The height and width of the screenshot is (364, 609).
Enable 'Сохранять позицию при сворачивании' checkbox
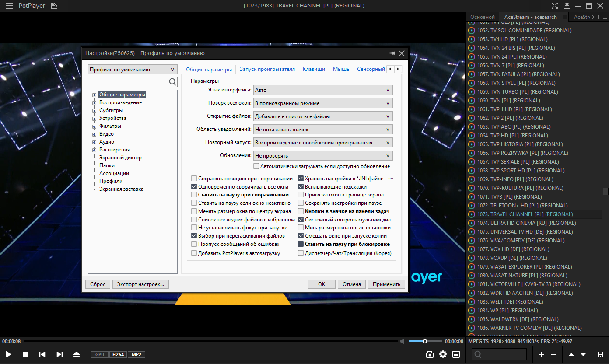194,178
